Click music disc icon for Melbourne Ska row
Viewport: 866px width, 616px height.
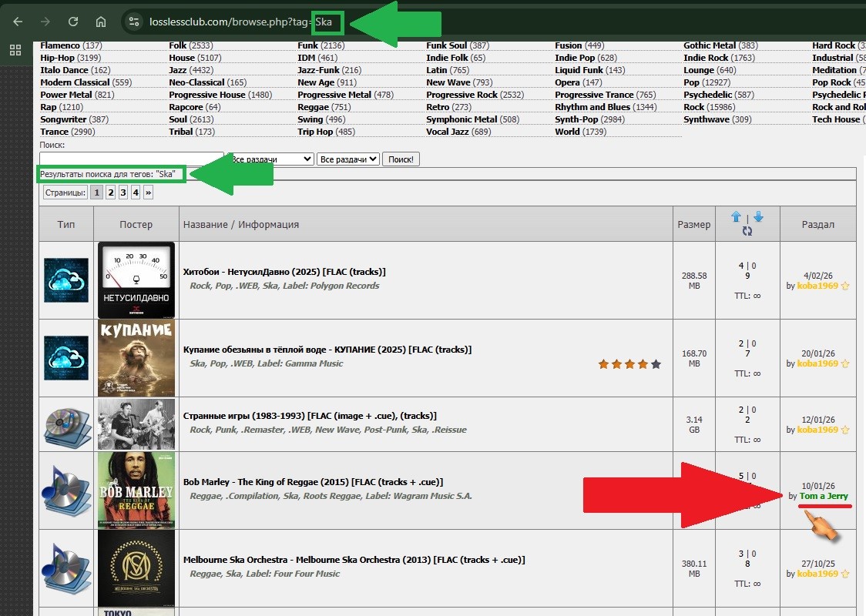click(x=67, y=568)
